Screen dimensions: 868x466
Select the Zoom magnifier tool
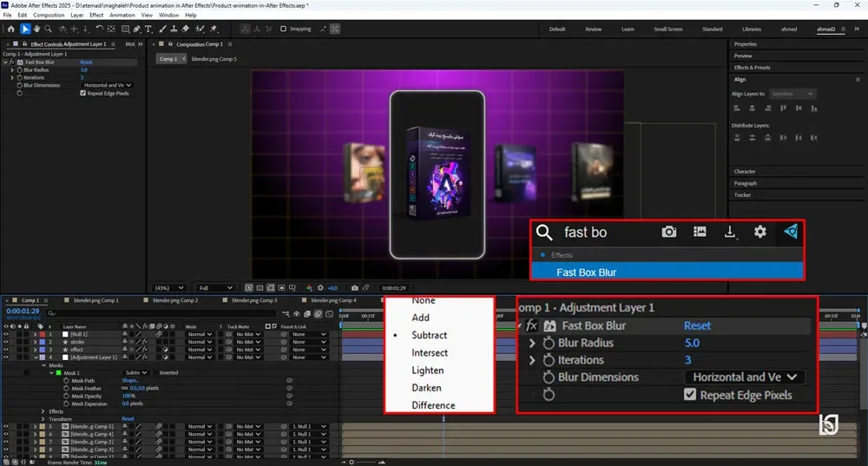tap(48, 29)
